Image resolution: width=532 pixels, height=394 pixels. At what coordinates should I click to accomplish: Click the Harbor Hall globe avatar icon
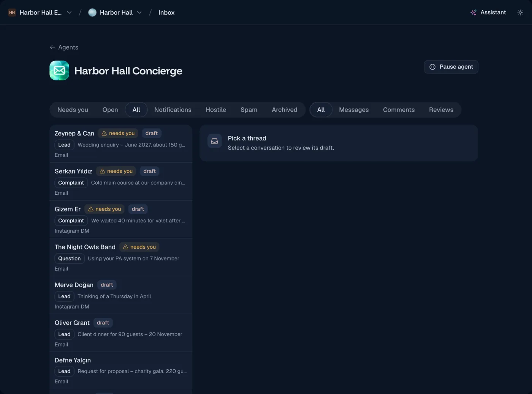point(92,13)
